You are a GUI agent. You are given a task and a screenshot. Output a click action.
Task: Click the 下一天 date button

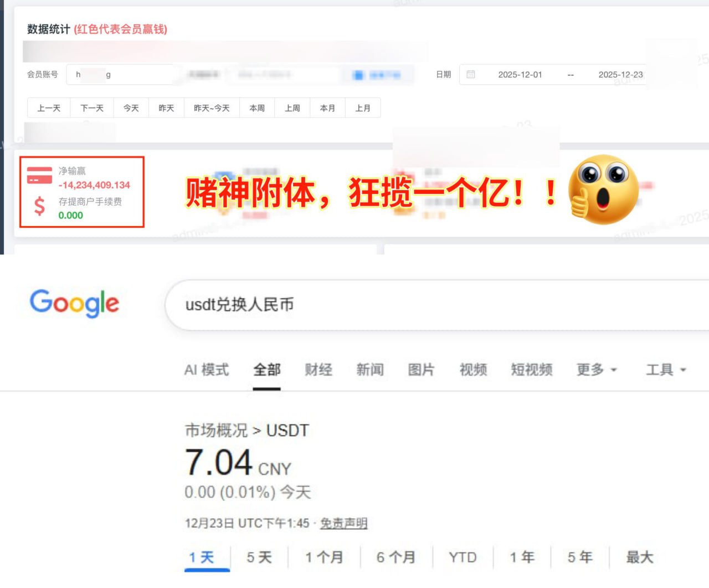(92, 108)
